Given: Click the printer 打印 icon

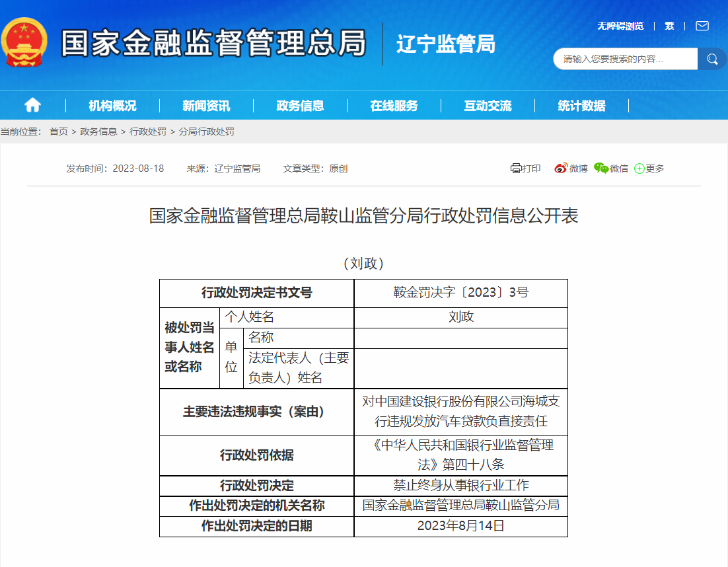Looking at the screenshot, I should [x=517, y=169].
